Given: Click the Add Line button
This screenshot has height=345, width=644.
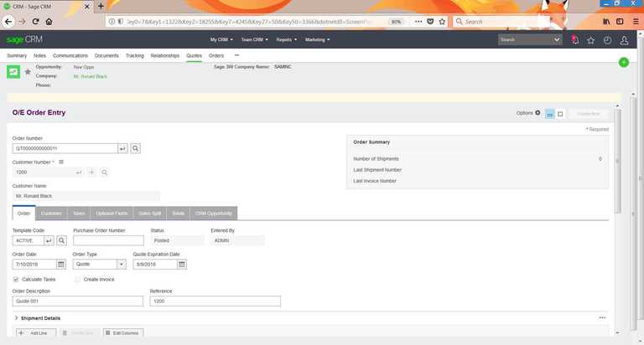Looking at the screenshot, I should point(36,333).
